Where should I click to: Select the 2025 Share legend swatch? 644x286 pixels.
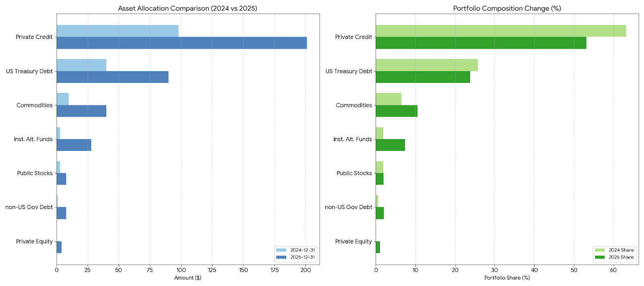pyautogui.click(x=599, y=257)
